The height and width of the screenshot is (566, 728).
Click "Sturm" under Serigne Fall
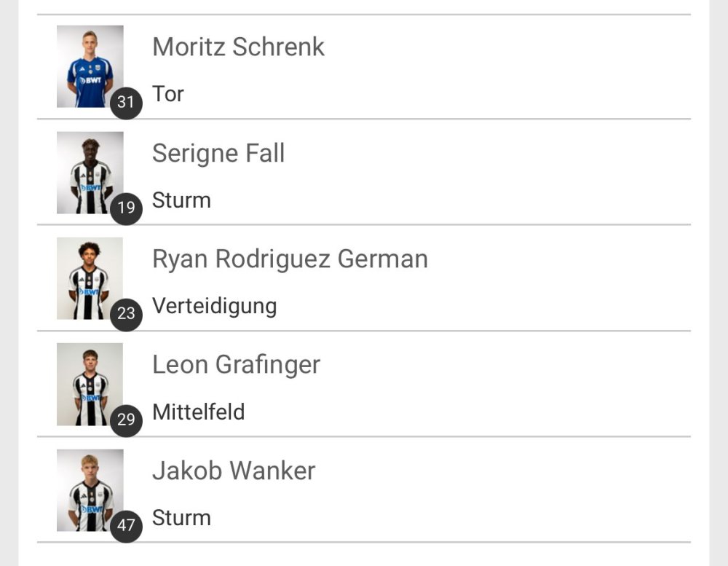181,200
